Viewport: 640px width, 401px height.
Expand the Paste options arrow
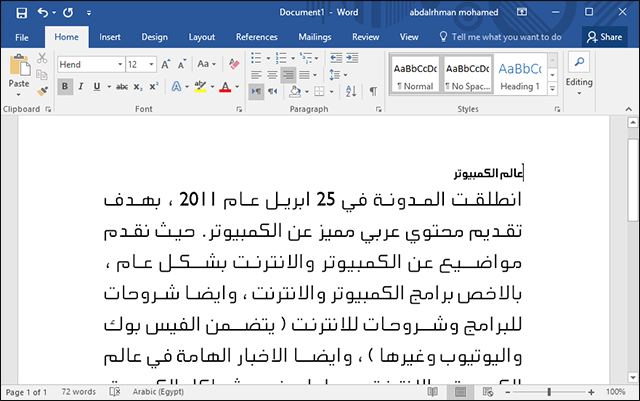(19, 94)
